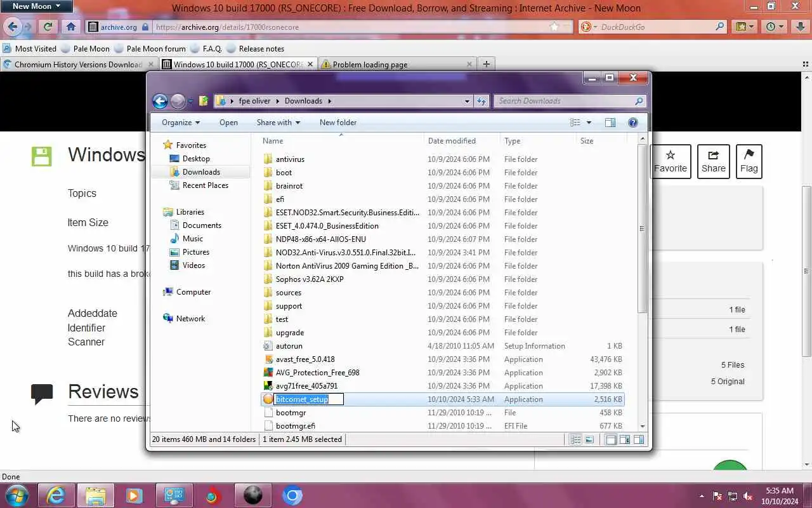Expand the arrow after Downloads in breadcrumb
812x508 pixels.
click(330, 101)
